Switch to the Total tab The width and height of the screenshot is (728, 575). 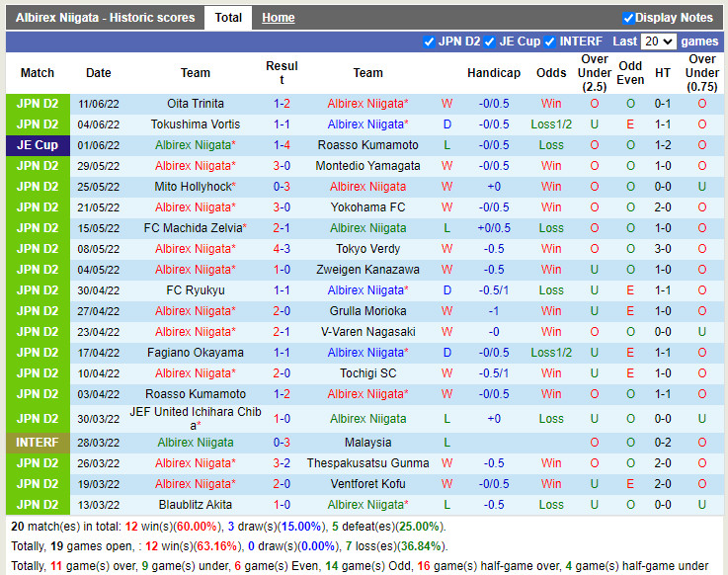click(x=228, y=18)
